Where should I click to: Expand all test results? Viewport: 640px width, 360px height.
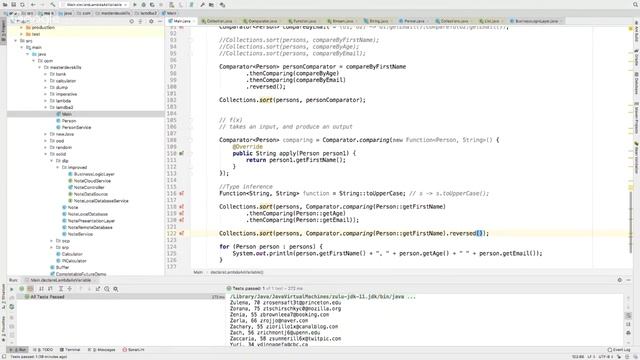[x=61, y=289]
